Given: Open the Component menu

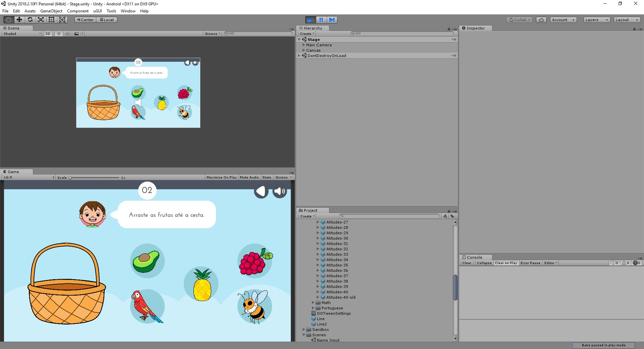Looking at the screenshot, I should click(x=78, y=11).
